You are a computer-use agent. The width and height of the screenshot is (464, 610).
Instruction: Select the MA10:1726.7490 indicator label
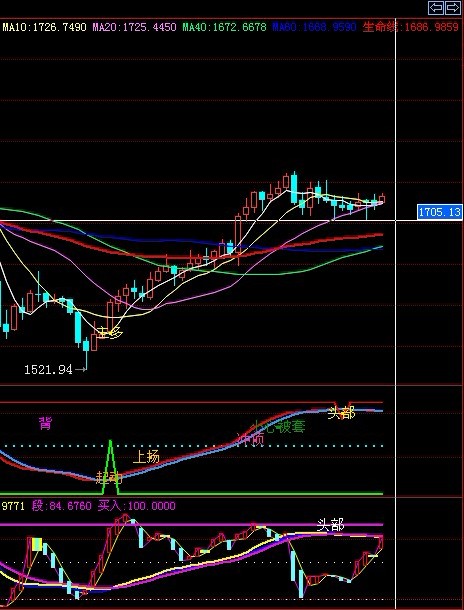(x=44, y=27)
